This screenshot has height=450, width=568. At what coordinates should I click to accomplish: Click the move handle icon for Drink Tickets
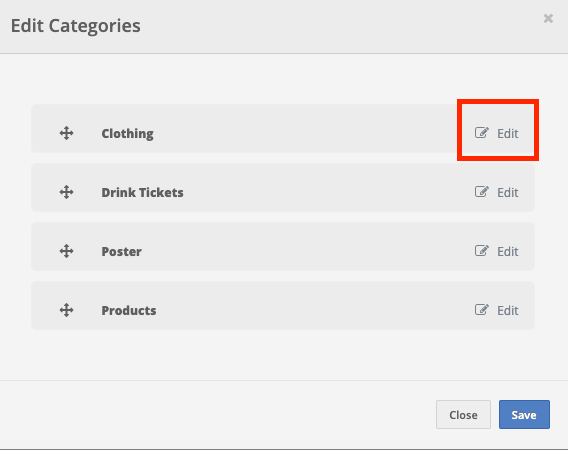tap(66, 192)
